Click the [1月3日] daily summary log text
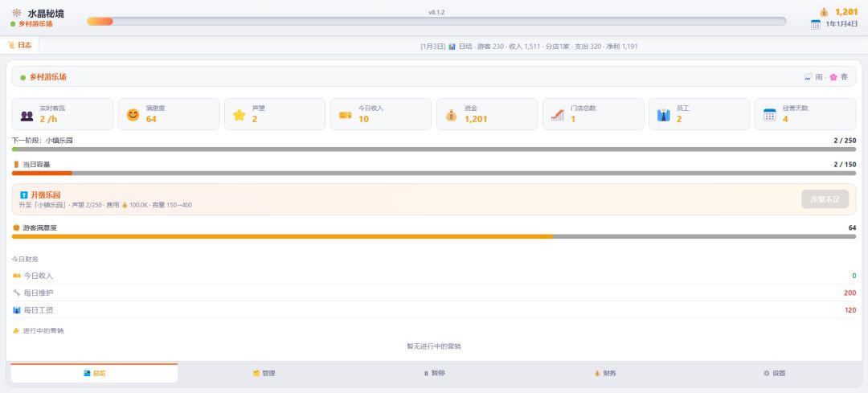Viewport: 868px width, 393px height. (x=529, y=47)
